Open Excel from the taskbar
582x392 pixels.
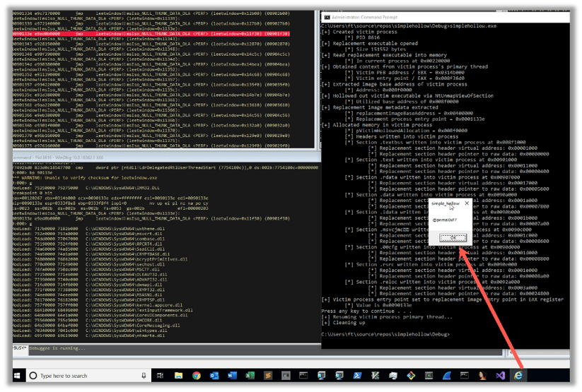[x=250, y=376]
